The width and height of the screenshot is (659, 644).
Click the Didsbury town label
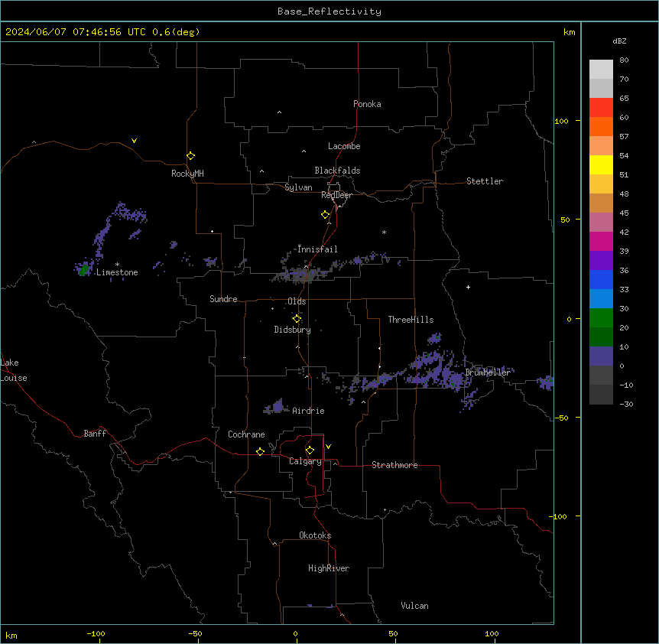(x=293, y=330)
